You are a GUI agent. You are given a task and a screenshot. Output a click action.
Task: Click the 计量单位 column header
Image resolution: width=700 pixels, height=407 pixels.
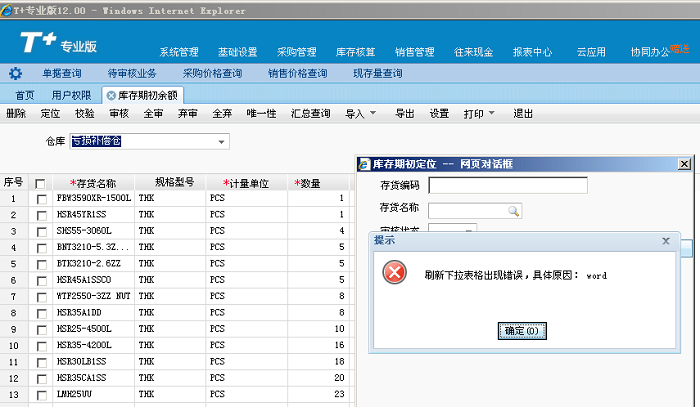tap(246, 183)
